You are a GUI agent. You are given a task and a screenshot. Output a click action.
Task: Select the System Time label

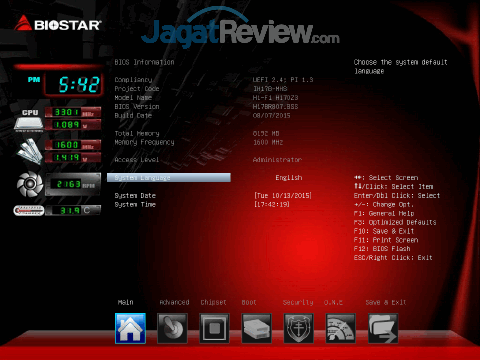click(135, 205)
